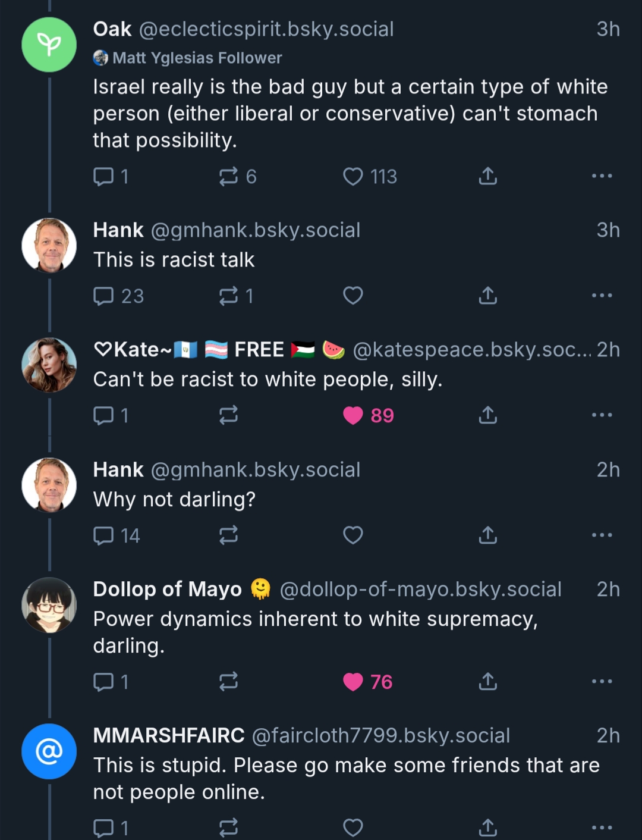Open options menu on Kate's reply
Viewport: 642px width, 840px height.
tap(602, 415)
